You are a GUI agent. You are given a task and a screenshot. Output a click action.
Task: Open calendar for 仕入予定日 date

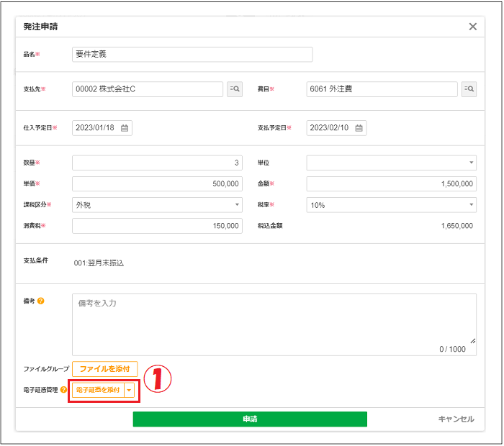(x=125, y=128)
